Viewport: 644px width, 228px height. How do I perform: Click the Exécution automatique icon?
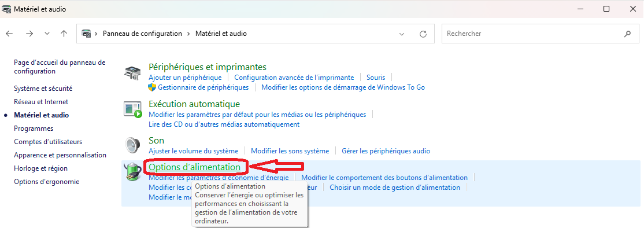click(x=133, y=109)
